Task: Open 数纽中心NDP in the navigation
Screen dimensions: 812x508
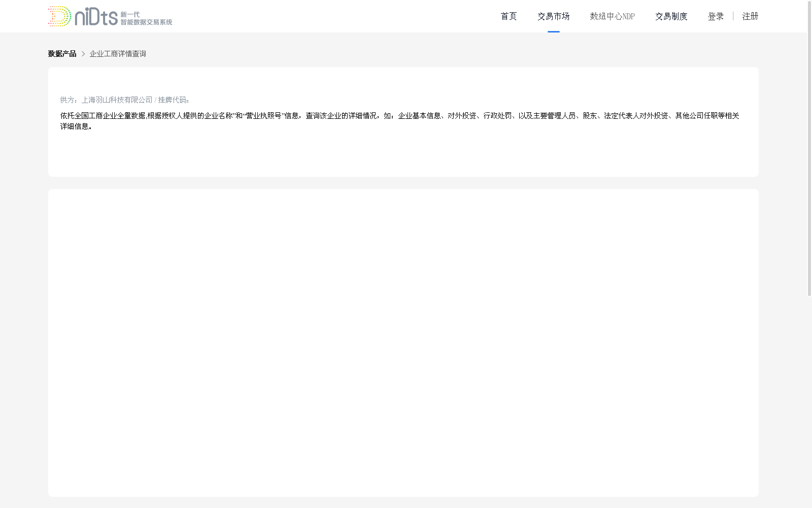Action: click(612, 16)
